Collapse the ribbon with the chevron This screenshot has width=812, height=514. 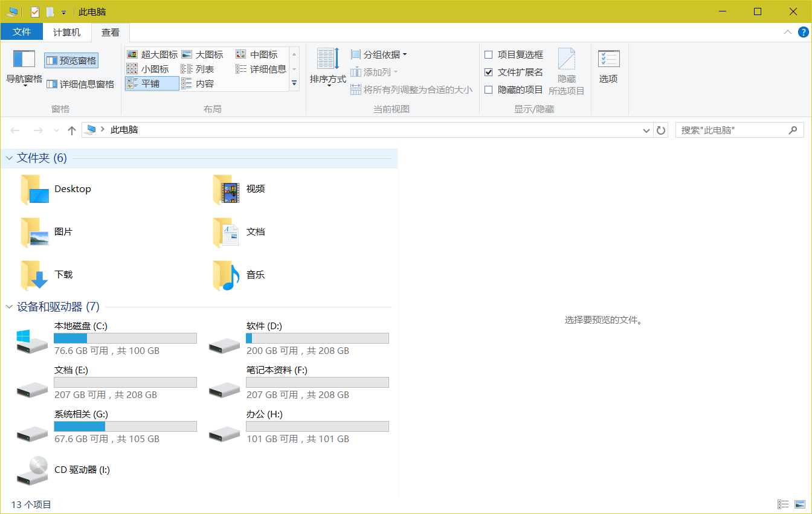pyautogui.click(x=787, y=32)
